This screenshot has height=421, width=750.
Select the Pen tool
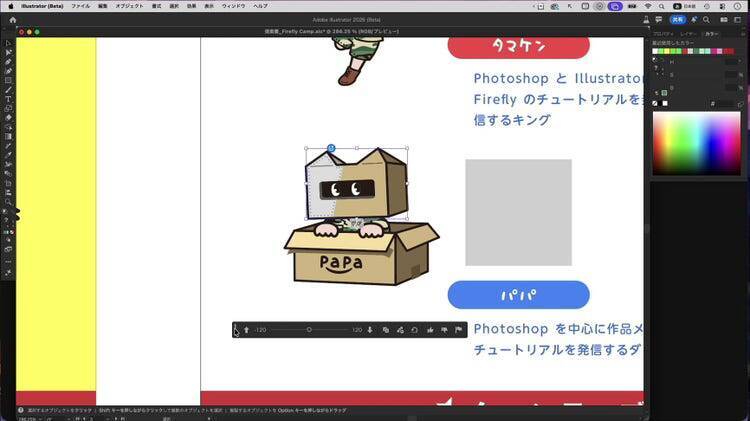tap(8, 62)
